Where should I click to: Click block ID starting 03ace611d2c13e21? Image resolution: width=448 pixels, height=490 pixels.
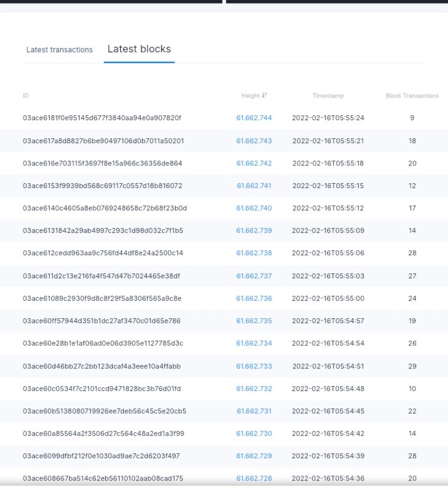click(x=102, y=276)
